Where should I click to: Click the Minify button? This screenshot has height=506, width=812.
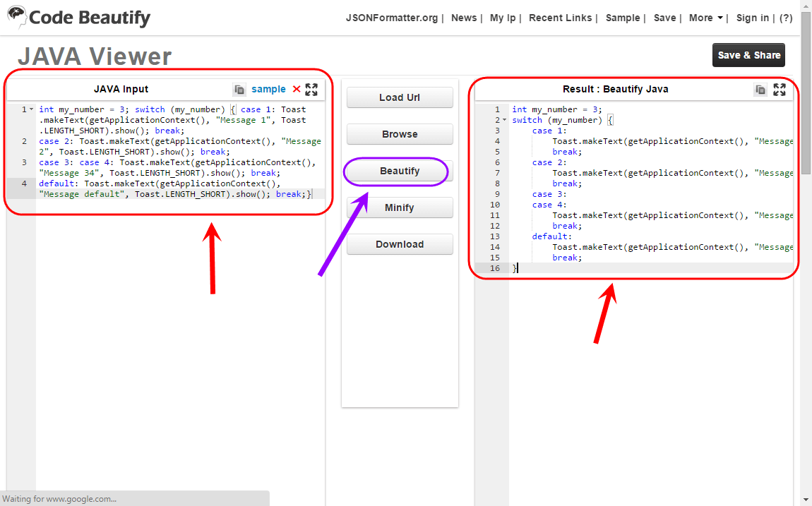(400, 207)
